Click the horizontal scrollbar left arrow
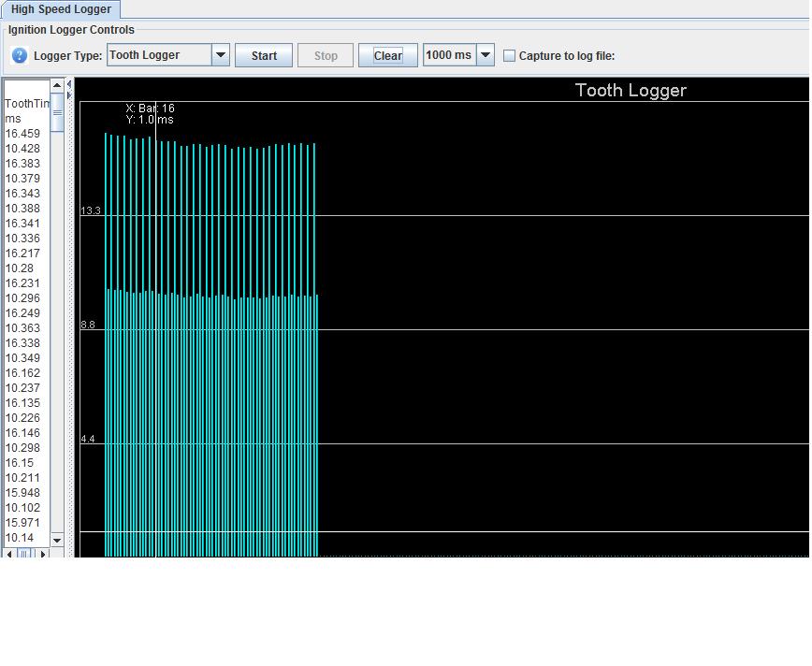Viewport: 812px width, 666px height. (x=9, y=554)
